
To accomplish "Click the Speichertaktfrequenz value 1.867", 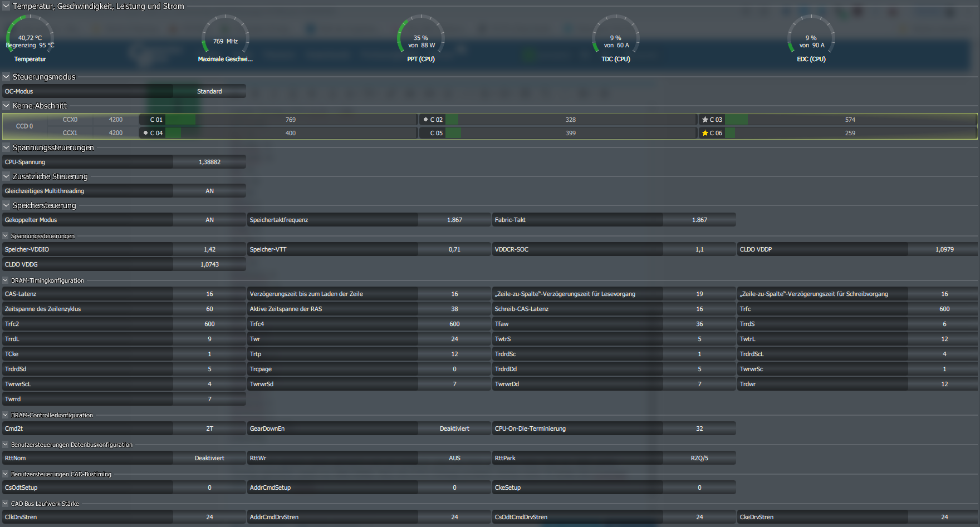I will pyautogui.click(x=454, y=220).
